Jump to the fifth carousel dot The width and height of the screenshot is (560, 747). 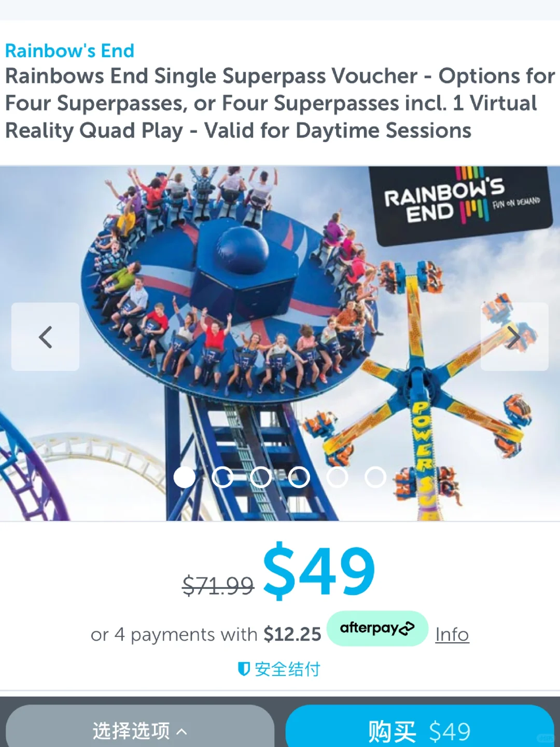tap(338, 477)
